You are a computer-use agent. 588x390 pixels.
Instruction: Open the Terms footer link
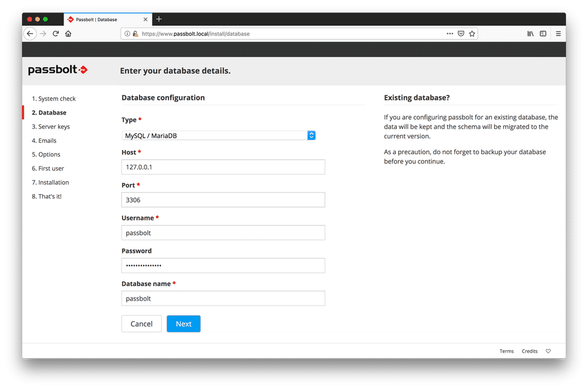pyautogui.click(x=507, y=351)
